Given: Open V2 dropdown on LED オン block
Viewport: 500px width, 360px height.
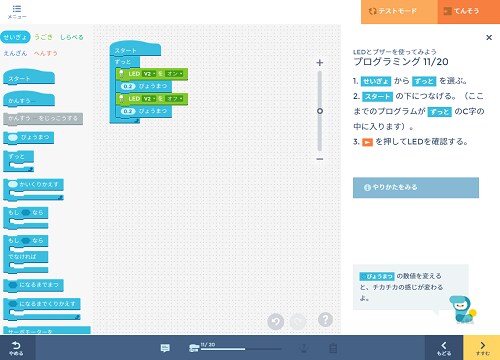Looking at the screenshot, I should 149,74.
